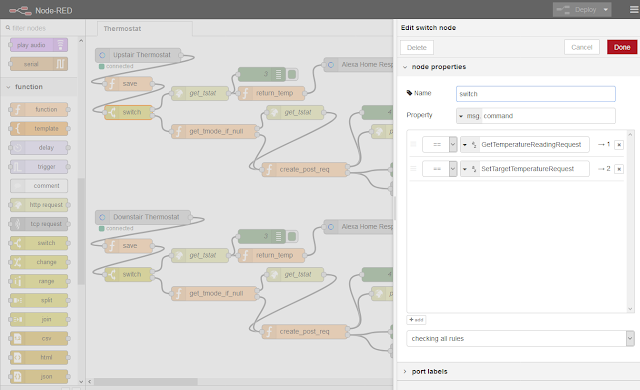Click the rules list scroll down arrow
The height and width of the screenshot is (390, 640).
pos(630,309)
